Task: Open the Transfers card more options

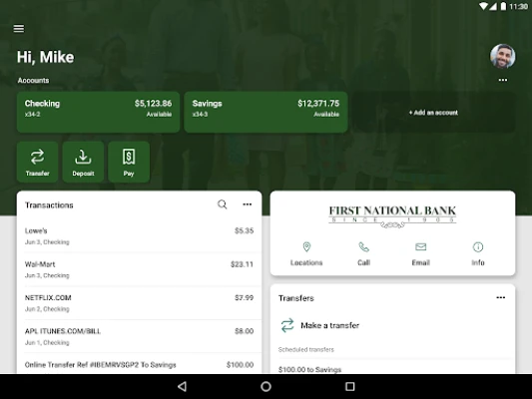Action: (x=501, y=297)
